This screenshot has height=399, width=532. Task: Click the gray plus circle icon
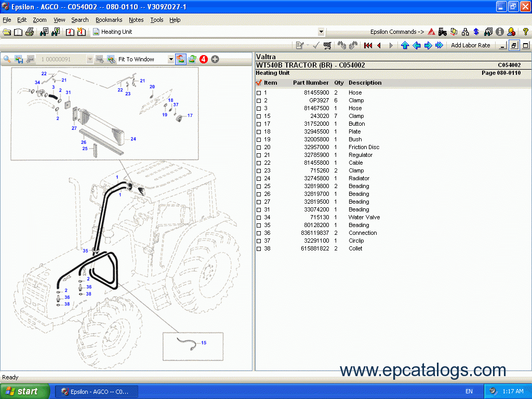pos(215,59)
